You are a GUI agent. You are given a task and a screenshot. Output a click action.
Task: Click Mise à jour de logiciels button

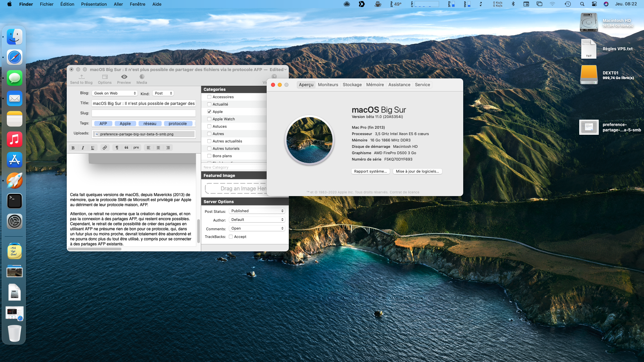coord(417,171)
